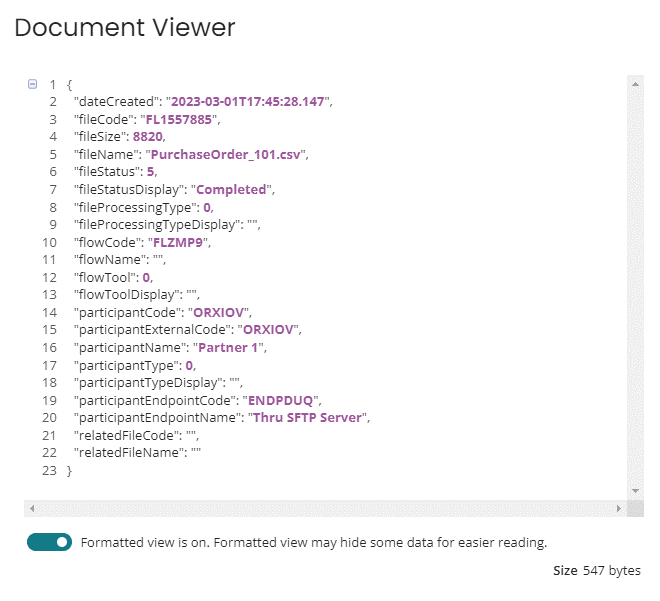Click the fileStatus key on line 6
660x601 pixels.
pyautogui.click(x=107, y=172)
